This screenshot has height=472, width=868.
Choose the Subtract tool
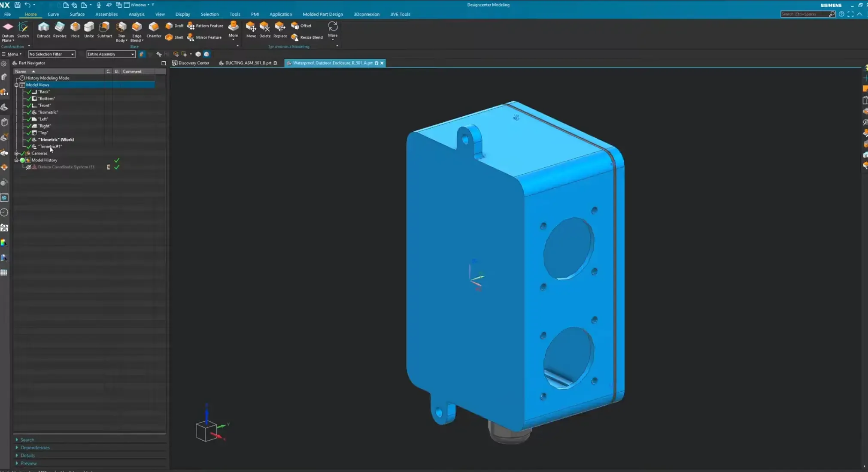point(104,30)
